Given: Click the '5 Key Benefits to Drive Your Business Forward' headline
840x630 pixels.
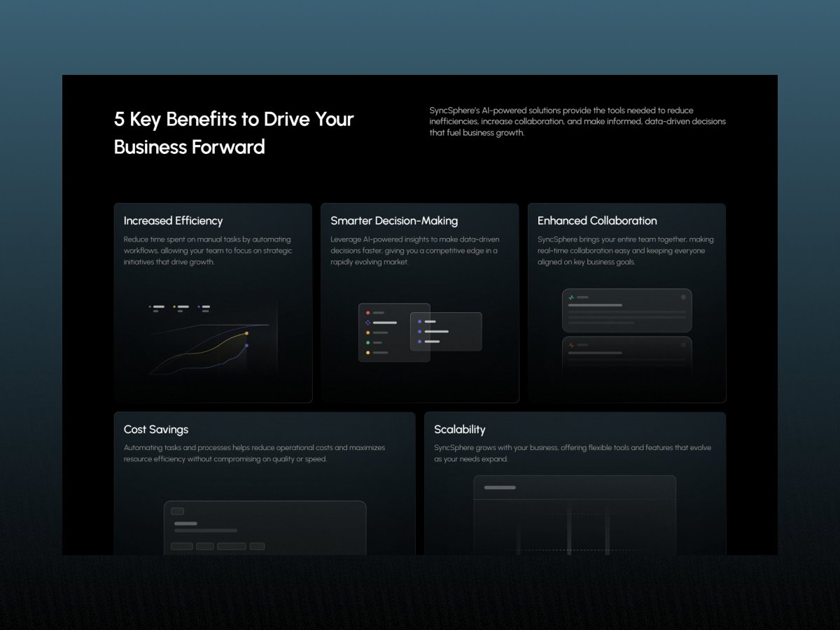Looking at the screenshot, I should click(x=234, y=133).
